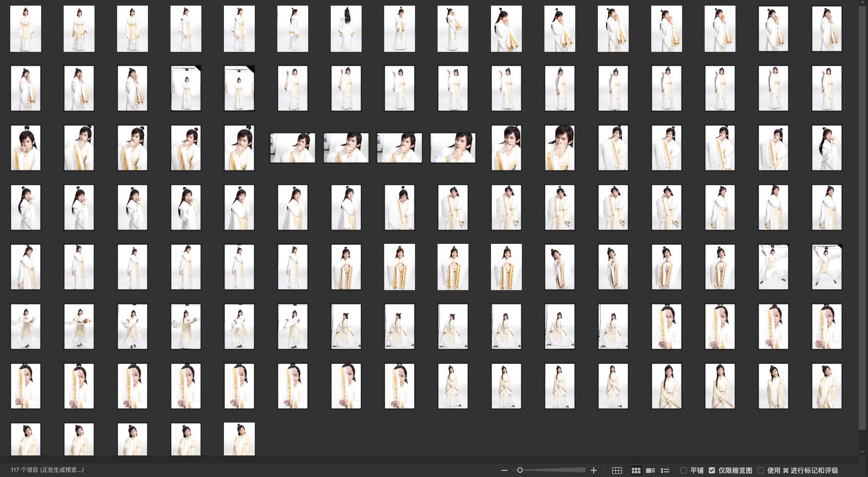
Task: Click the plus icon to enlarge thumbnails
Action: 594,470
